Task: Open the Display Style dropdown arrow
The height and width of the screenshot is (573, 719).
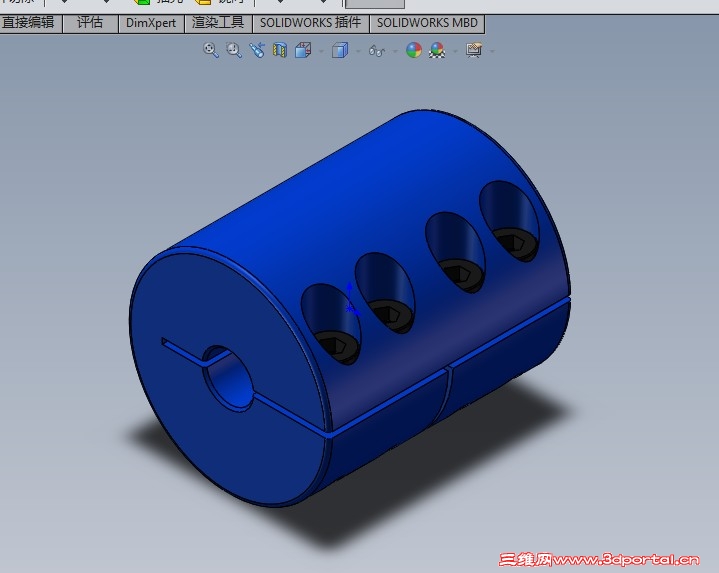Action: pos(358,51)
